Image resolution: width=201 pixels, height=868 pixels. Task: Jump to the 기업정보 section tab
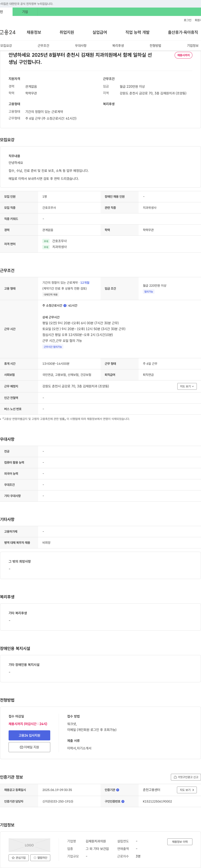click(x=193, y=46)
